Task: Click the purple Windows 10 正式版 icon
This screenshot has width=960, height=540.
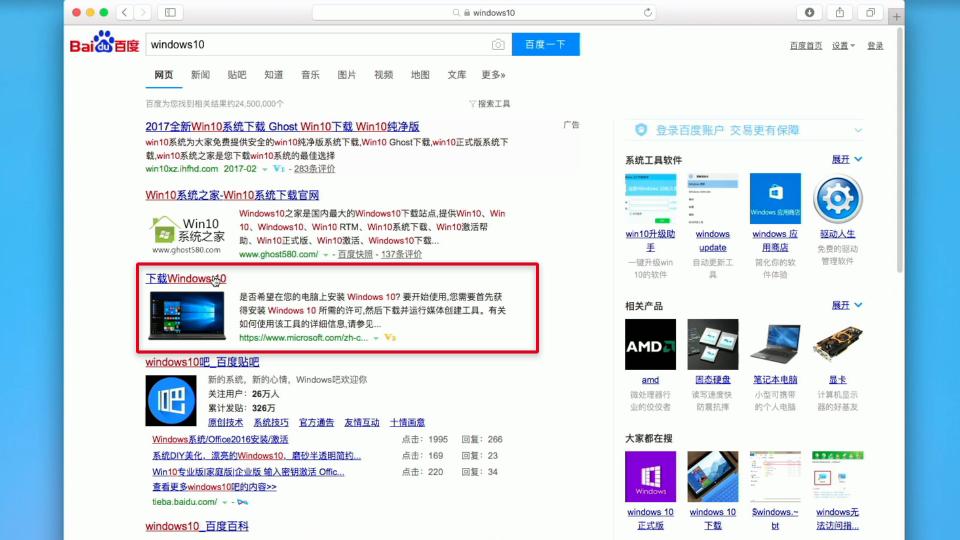Action: tap(650, 476)
